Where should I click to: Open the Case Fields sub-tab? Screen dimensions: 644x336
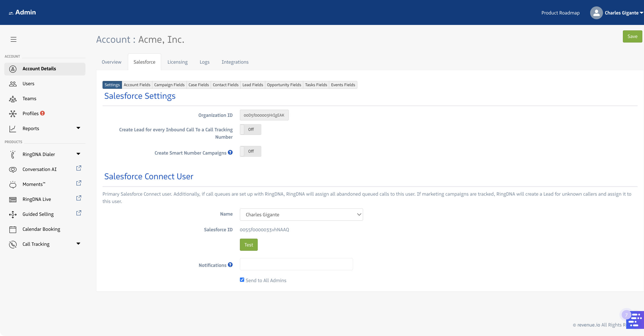click(x=199, y=85)
